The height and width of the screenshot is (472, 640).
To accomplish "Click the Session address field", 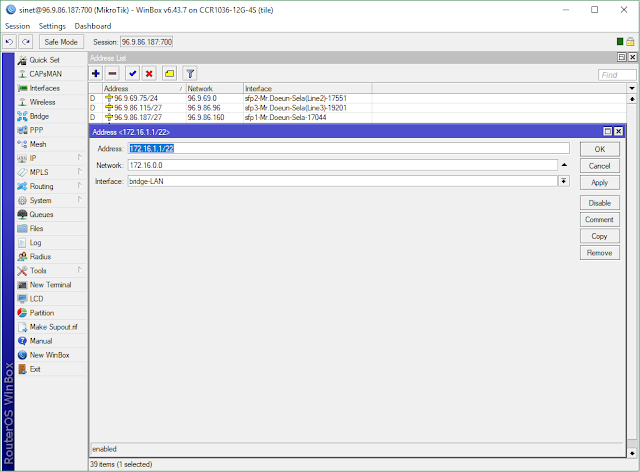I will [147, 42].
